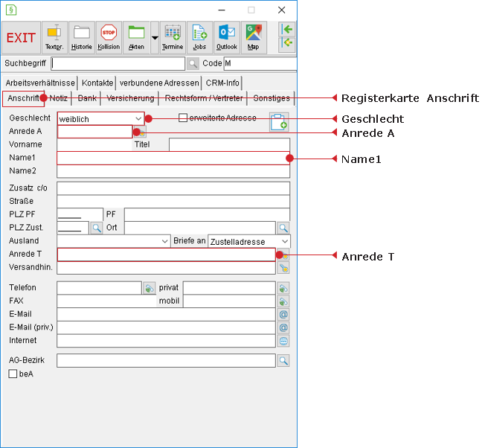The image size is (482, 448).
Task: Enable the erweiterte Adresse checkbox
Action: click(x=183, y=118)
